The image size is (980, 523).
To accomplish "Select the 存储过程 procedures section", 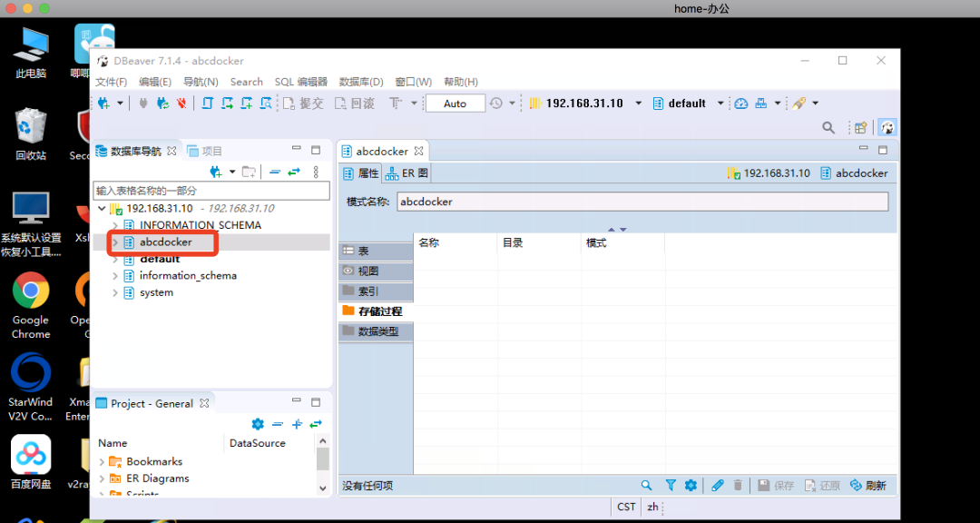I will [x=376, y=311].
